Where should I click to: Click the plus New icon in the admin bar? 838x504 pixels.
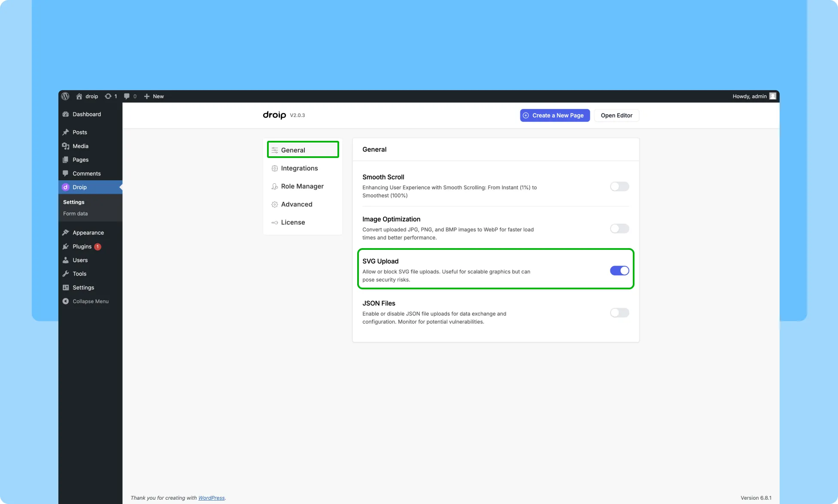click(147, 96)
